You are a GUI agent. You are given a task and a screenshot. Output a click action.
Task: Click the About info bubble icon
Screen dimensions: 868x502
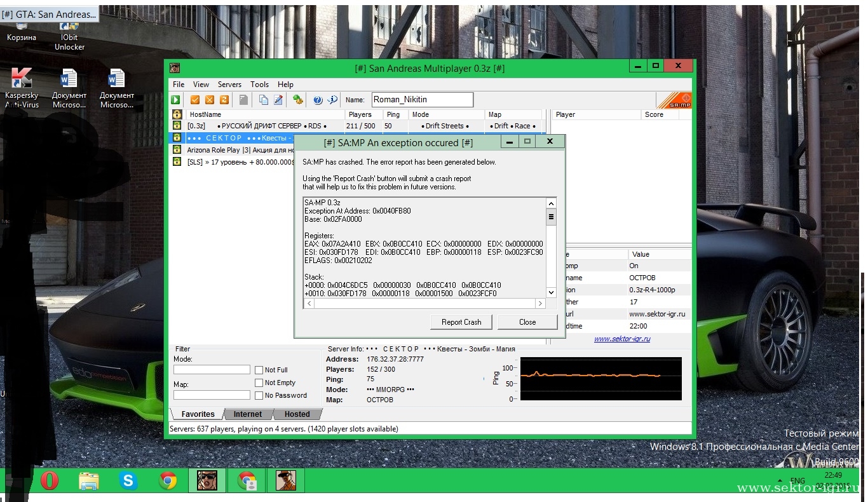pos(332,100)
